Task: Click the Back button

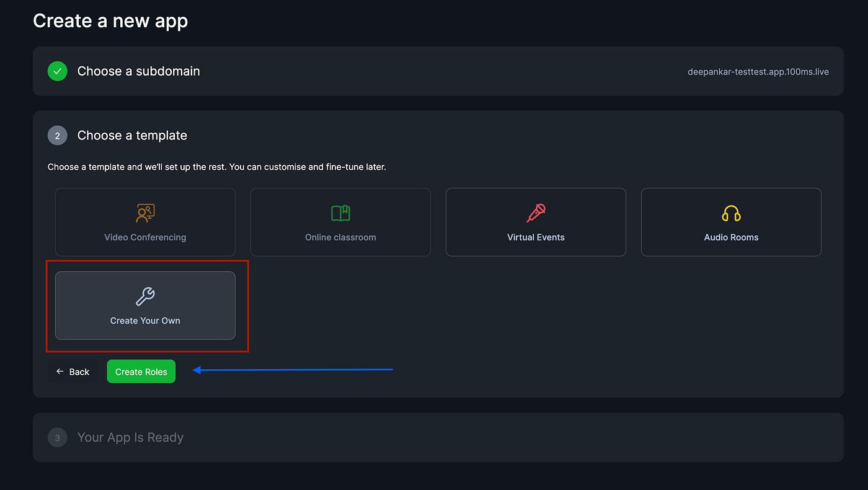Action: click(x=72, y=371)
